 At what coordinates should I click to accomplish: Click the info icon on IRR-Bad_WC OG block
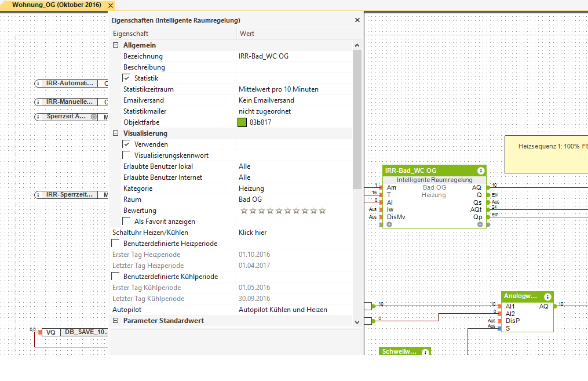(x=480, y=171)
